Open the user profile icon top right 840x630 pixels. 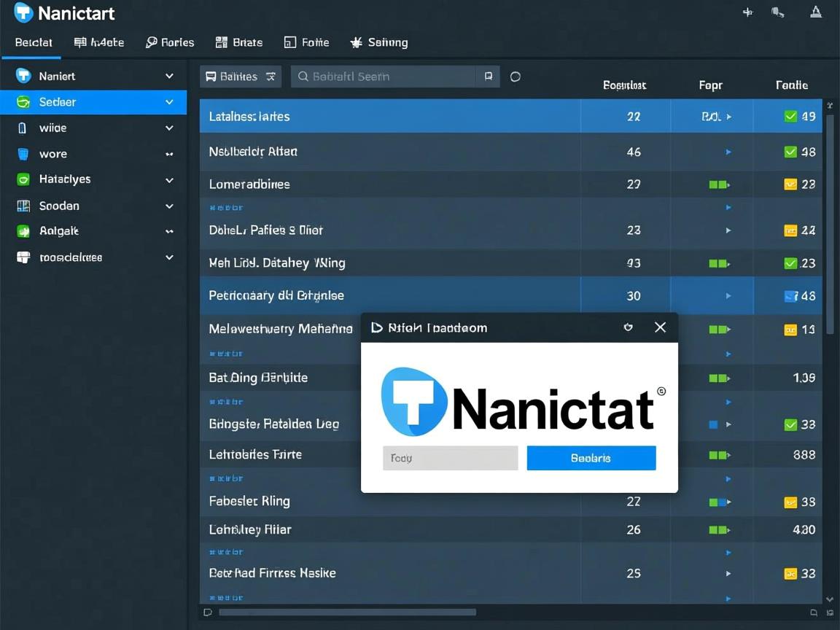coord(817,12)
